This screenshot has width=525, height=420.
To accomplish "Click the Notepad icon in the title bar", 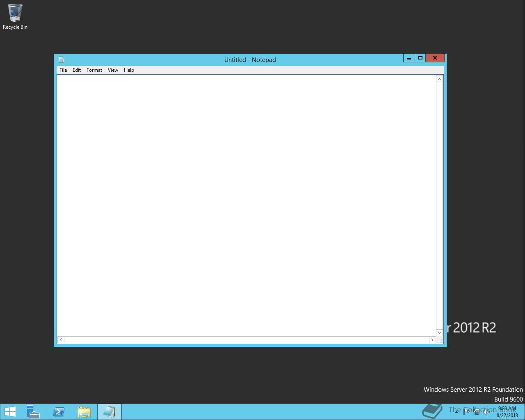I will 61,59.
